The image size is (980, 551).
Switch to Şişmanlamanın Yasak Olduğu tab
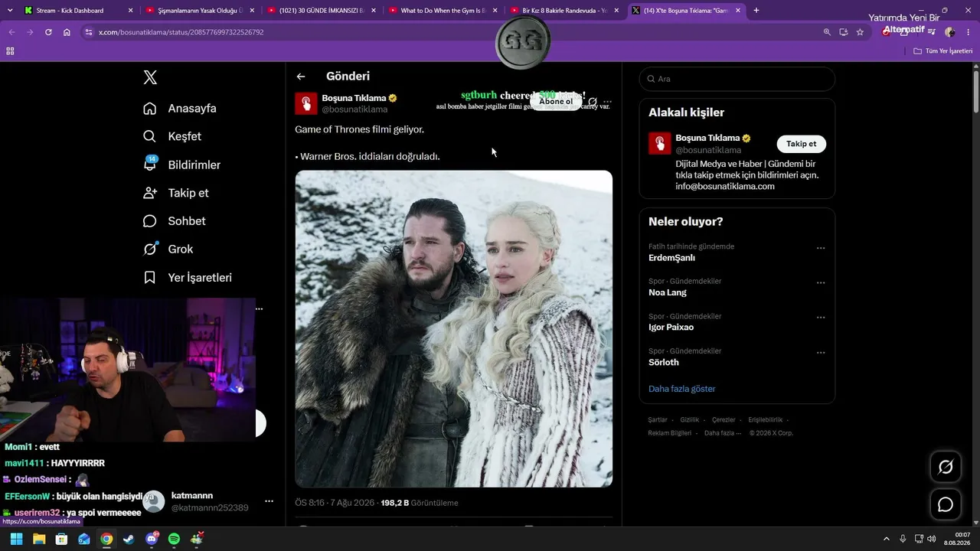[198, 11]
